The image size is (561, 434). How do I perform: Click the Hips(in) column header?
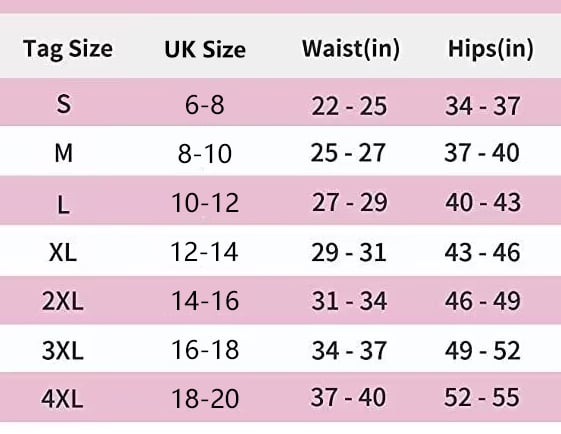pyautogui.click(x=491, y=49)
